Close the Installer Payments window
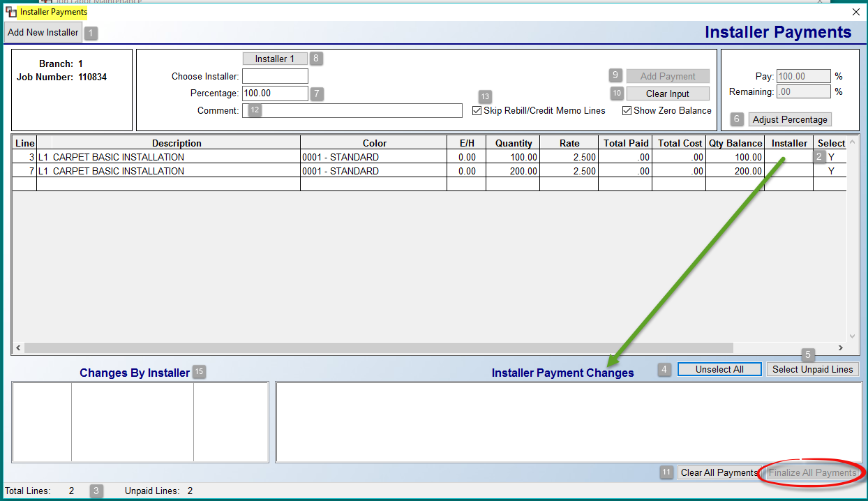 856,12
